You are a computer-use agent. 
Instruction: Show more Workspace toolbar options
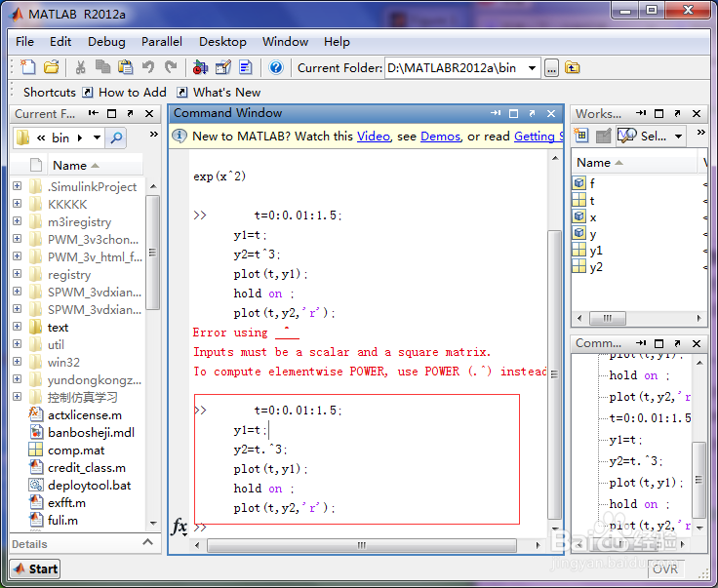click(700, 133)
